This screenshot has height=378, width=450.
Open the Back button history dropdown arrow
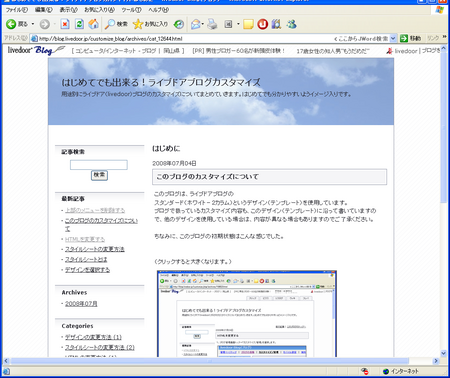pyautogui.click(x=33, y=24)
